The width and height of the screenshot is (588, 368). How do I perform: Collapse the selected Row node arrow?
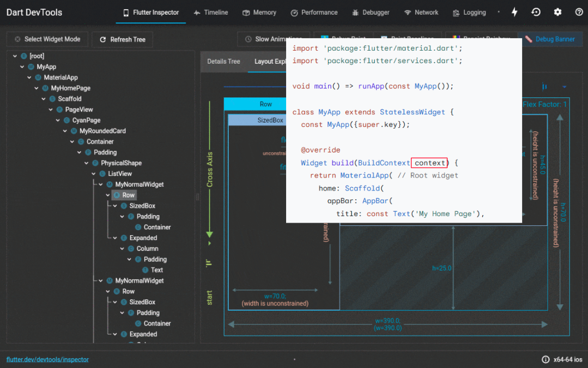108,195
